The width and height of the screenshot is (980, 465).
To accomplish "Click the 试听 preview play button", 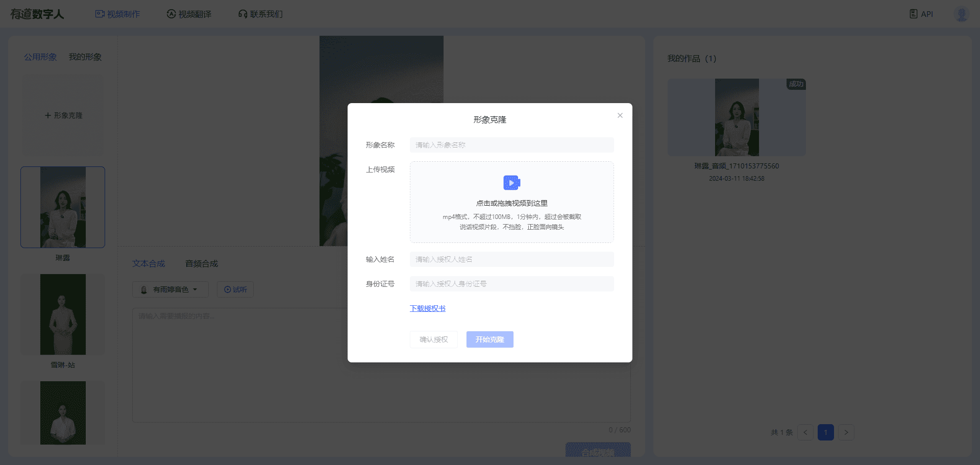I will pyautogui.click(x=235, y=289).
